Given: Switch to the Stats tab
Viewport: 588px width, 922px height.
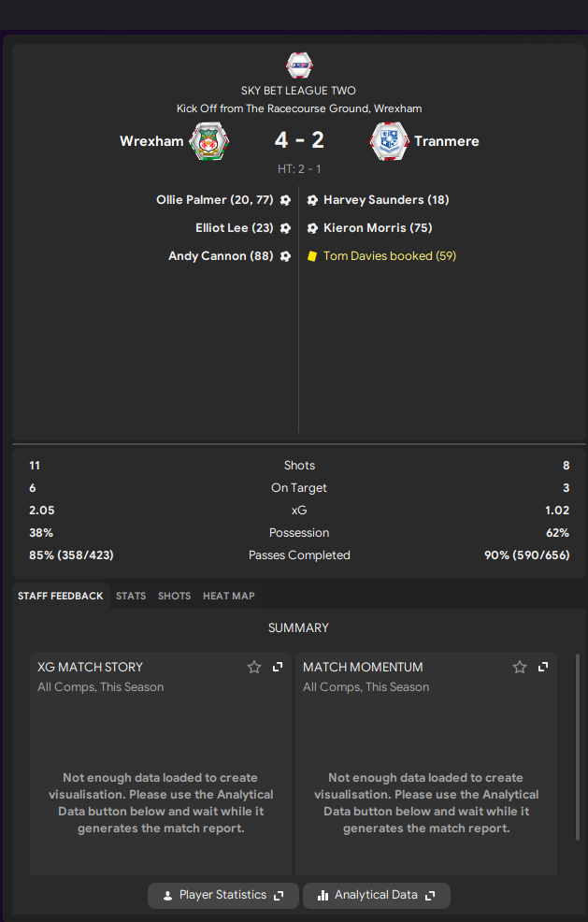Looking at the screenshot, I should coord(131,596).
